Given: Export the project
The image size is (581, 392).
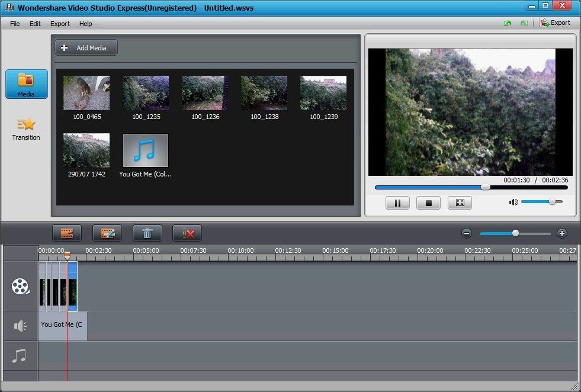Looking at the screenshot, I should point(556,23).
